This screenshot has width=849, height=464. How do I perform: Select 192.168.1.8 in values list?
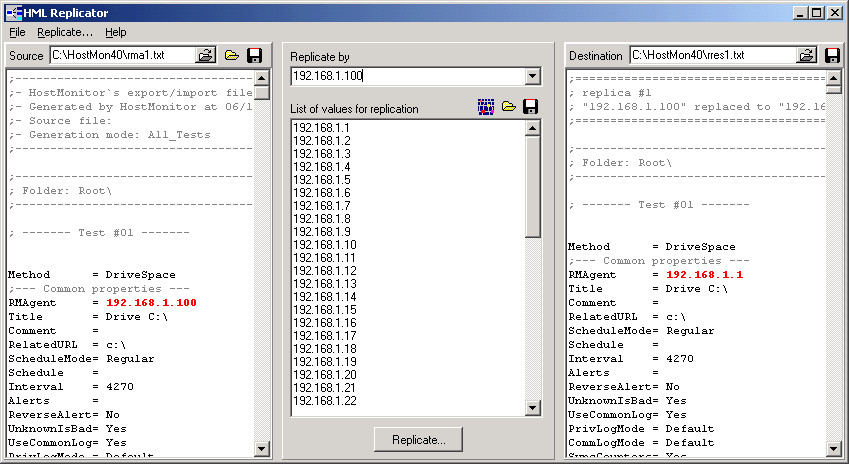coord(322,219)
